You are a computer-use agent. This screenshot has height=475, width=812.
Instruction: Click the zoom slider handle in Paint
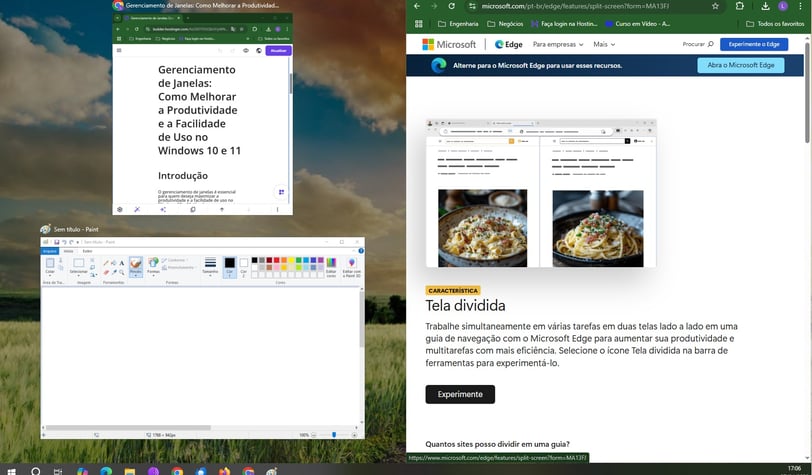pos(334,435)
